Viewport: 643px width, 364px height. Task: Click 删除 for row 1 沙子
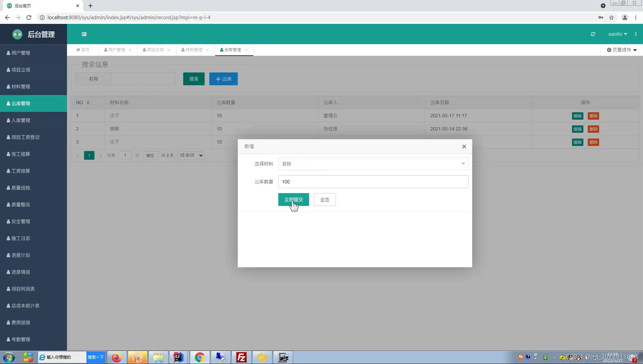click(x=593, y=116)
